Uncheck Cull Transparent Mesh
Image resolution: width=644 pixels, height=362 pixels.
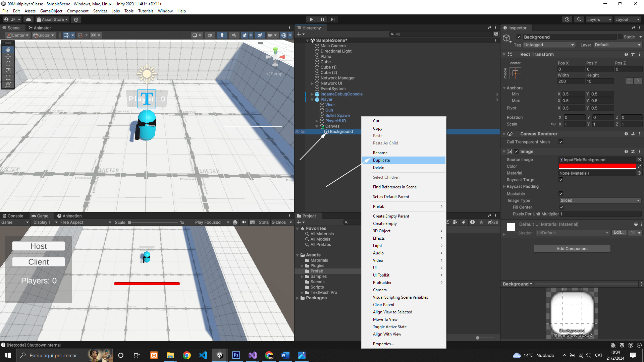click(x=561, y=142)
